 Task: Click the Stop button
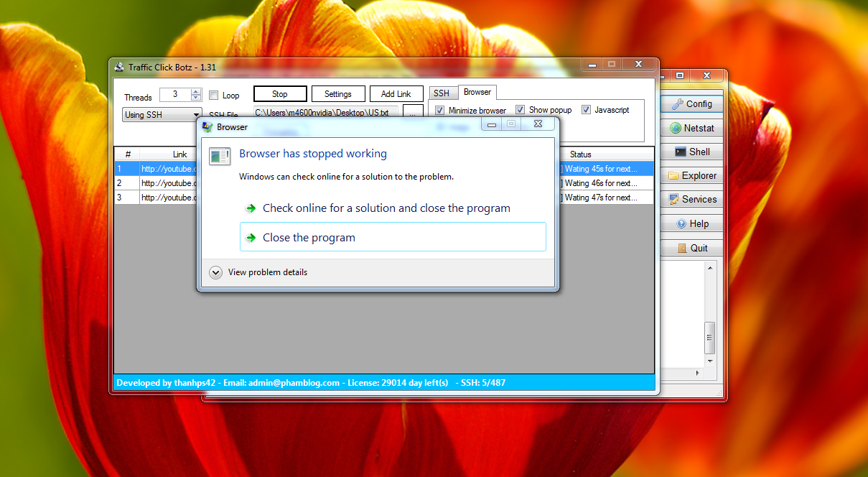click(280, 94)
